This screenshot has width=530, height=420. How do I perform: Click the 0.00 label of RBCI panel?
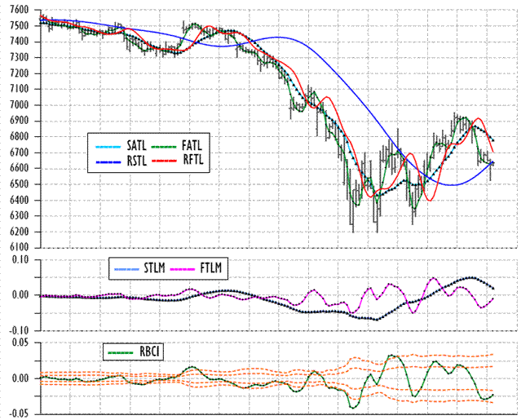coord(20,378)
